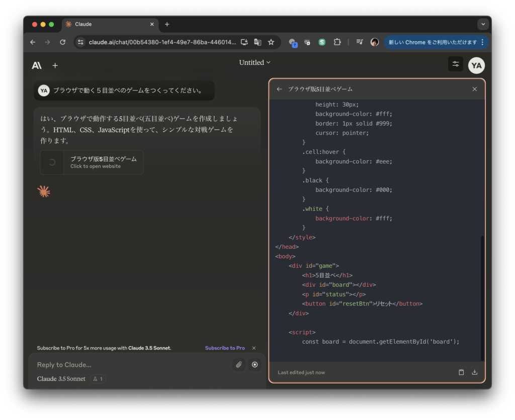Expand the Untitled chat title dropdown
Image resolution: width=515 pixels, height=420 pixels.
point(254,62)
